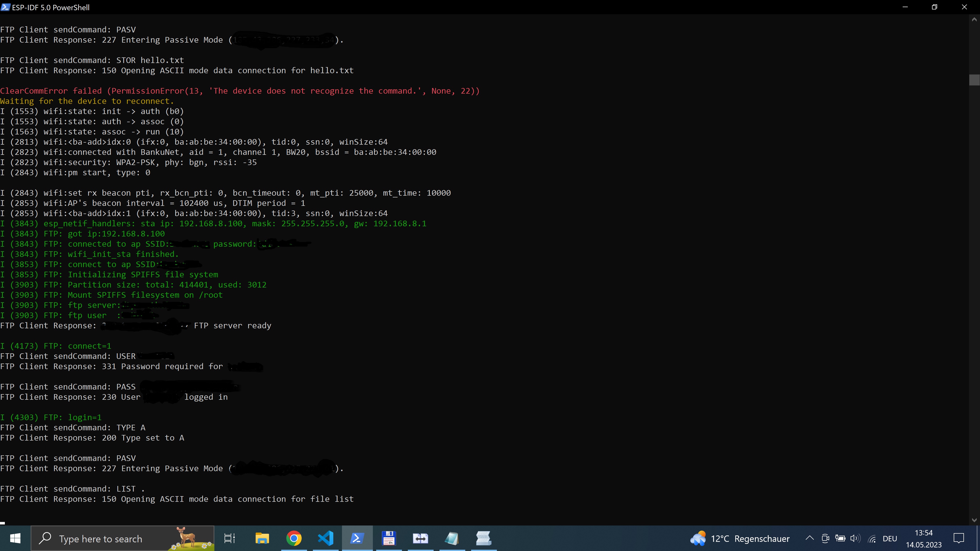Expand the hidden system tray icons
This screenshot has height=551, width=980.
click(810, 539)
